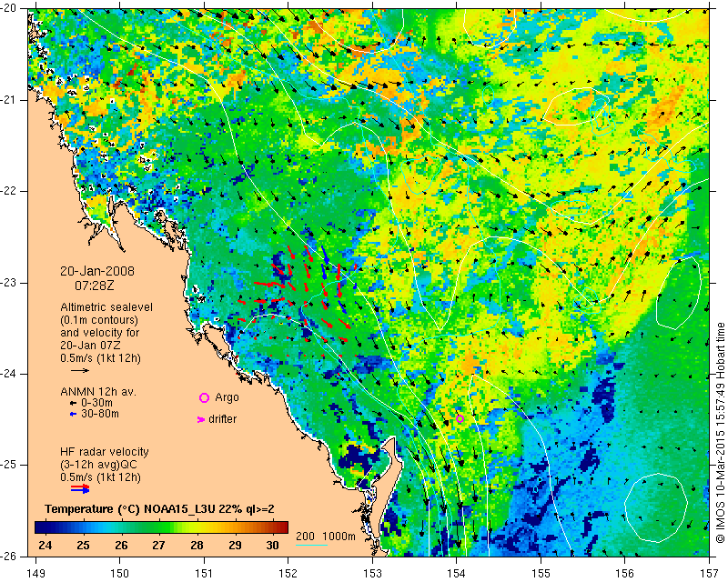Click the latitude axis label '-24'
The width and height of the screenshot is (728, 582).
click(9, 374)
